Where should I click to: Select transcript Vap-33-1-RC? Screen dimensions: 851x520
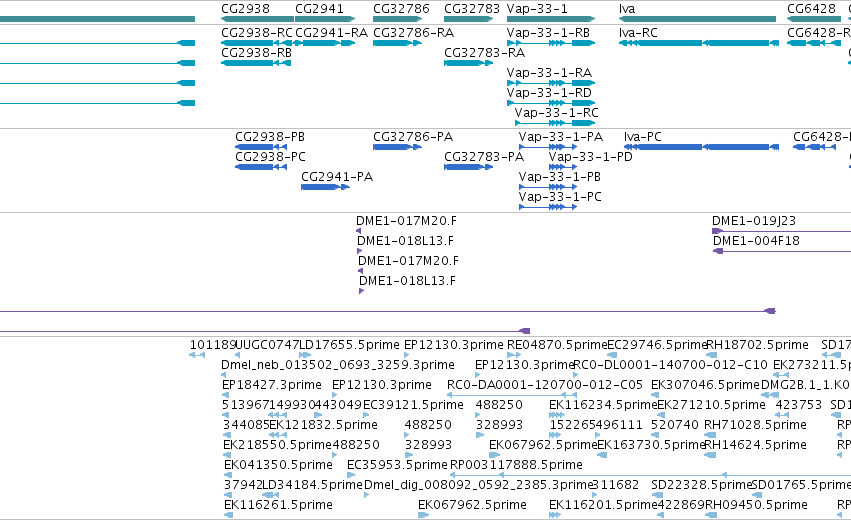pyautogui.click(x=555, y=123)
